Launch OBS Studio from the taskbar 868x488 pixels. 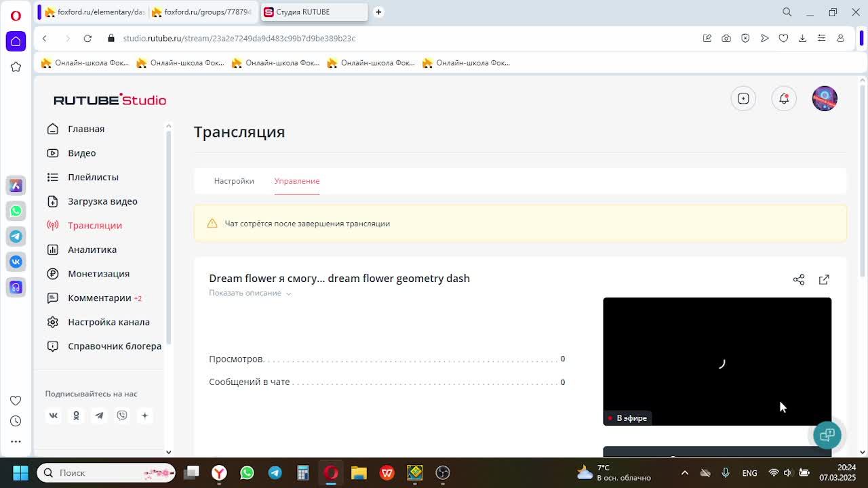[x=443, y=473]
